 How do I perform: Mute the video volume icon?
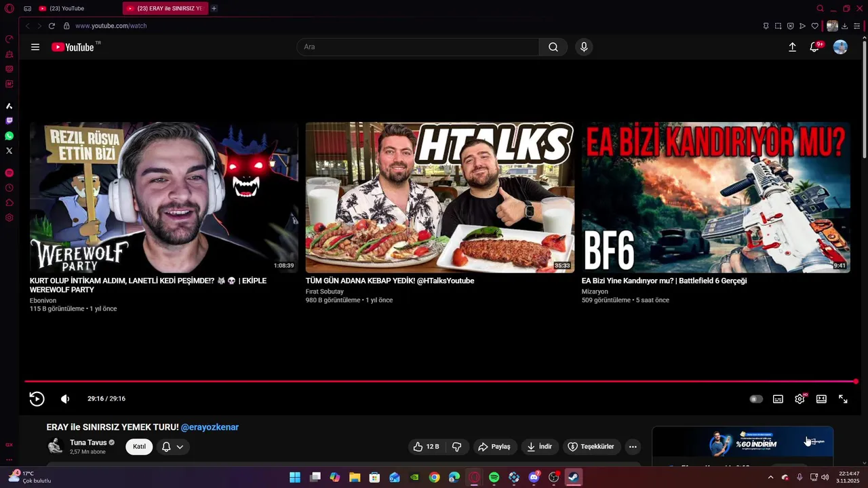(65, 399)
